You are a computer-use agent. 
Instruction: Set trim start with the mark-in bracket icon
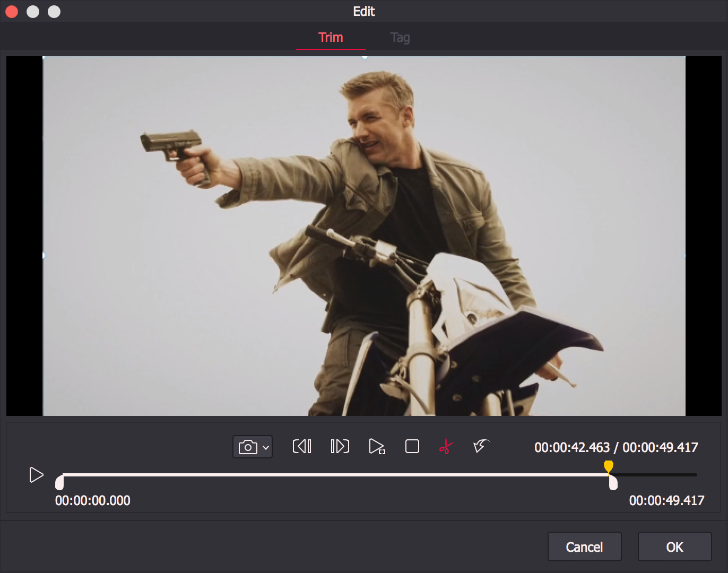(x=302, y=446)
